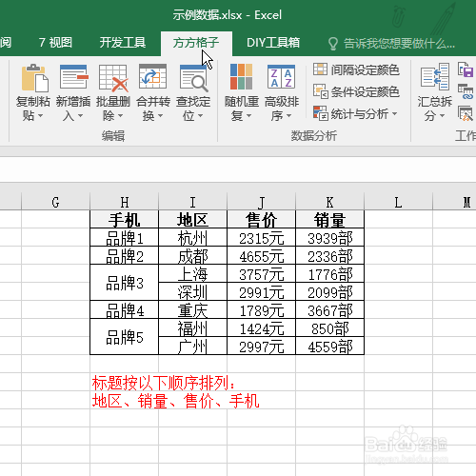Expand 汇总拆分 dropdown arrow
The height and width of the screenshot is (476, 476).
point(442,116)
